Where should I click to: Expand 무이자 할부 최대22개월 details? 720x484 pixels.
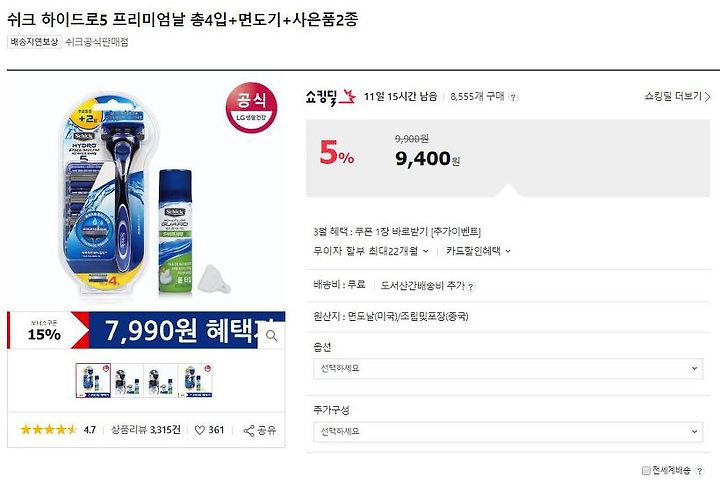371,251
